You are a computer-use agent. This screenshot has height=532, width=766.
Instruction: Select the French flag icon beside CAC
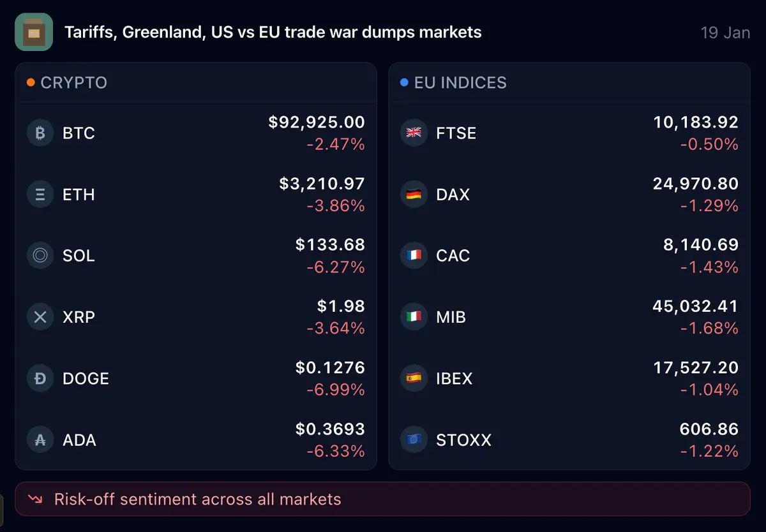pos(414,256)
